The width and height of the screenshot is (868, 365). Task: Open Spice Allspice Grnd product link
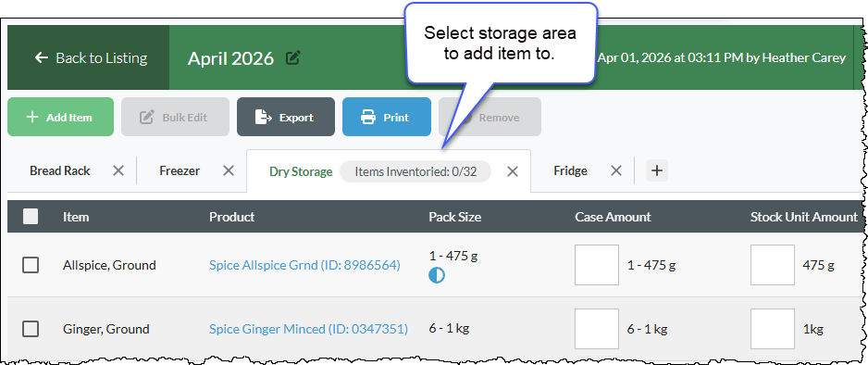(x=304, y=265)
